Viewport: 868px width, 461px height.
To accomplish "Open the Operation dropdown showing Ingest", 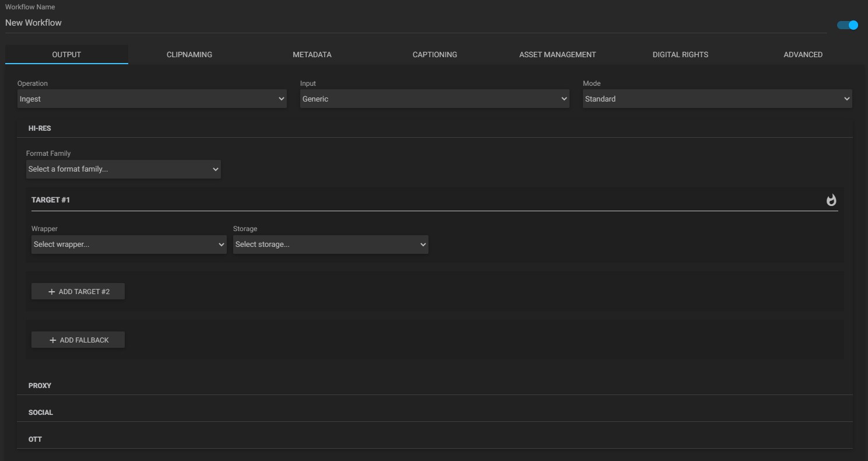I will 152,99.
